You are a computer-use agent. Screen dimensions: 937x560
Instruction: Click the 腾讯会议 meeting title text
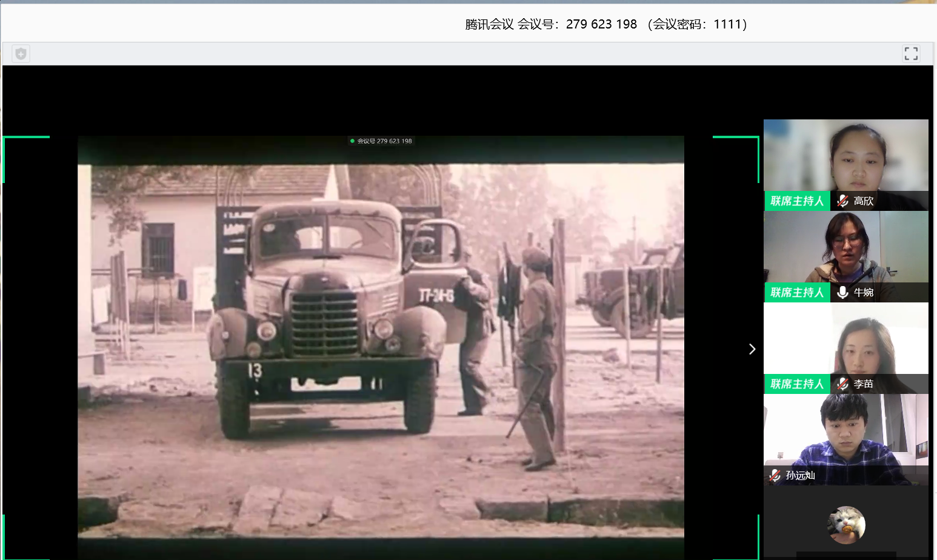pyautogui.click(x=489, y=24)
